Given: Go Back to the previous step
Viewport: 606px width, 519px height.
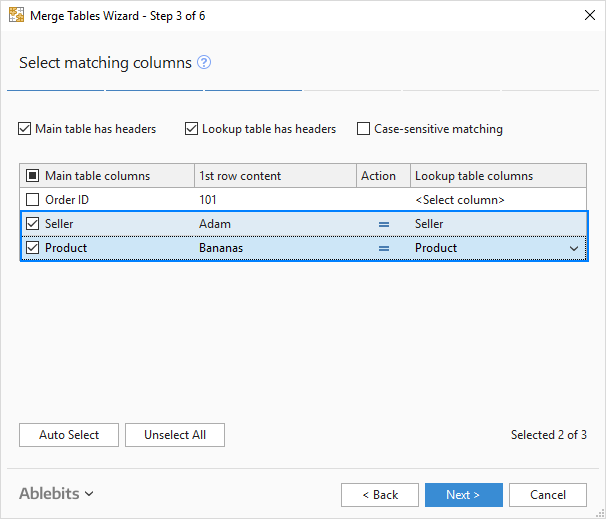Looking at the screenshot, I should pos(380,495).
